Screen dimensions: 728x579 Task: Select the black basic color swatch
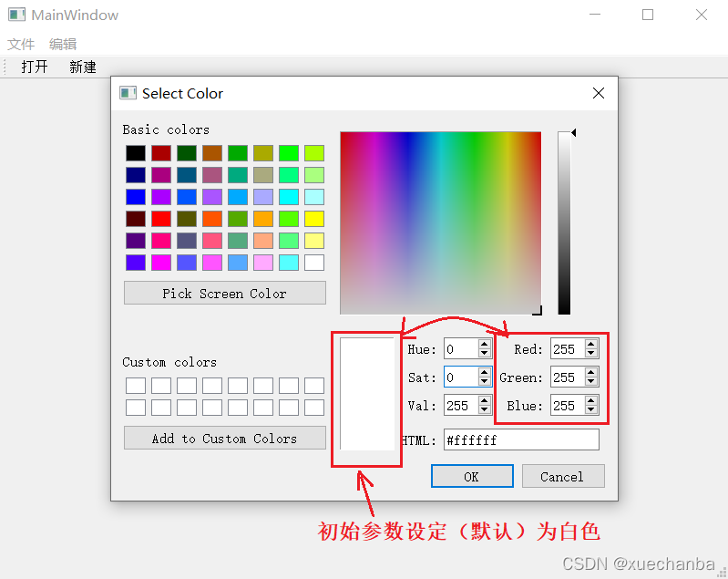pos(136,153)
